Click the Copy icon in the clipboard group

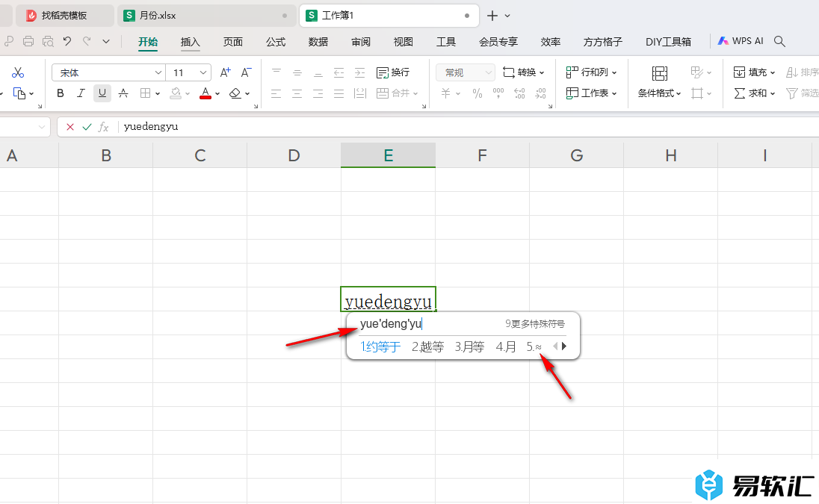[x=19, y=93]
